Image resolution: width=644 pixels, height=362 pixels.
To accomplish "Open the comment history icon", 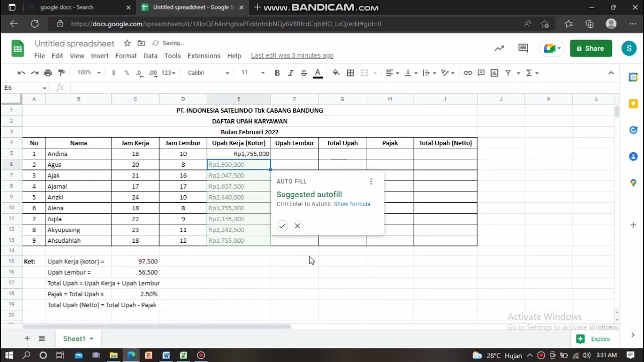I will coord(523,48).
